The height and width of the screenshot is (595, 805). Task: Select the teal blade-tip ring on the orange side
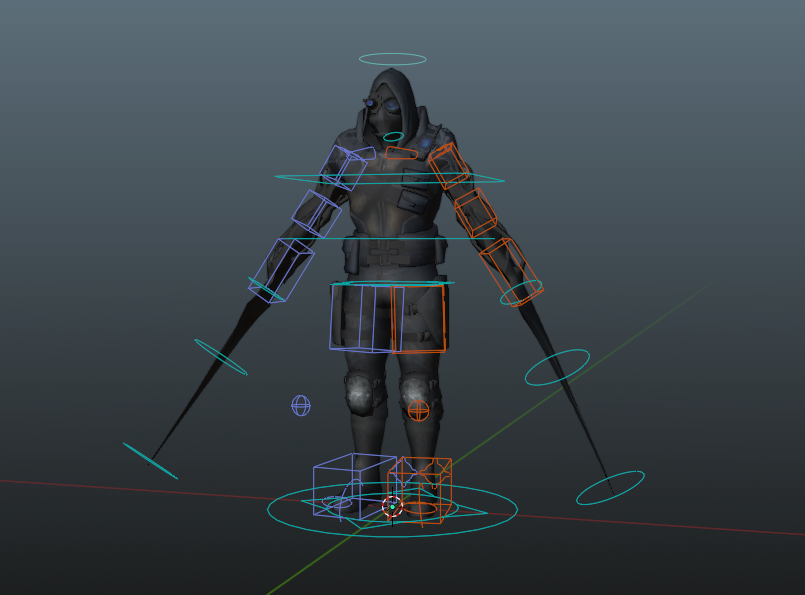(x=610, y=488)
